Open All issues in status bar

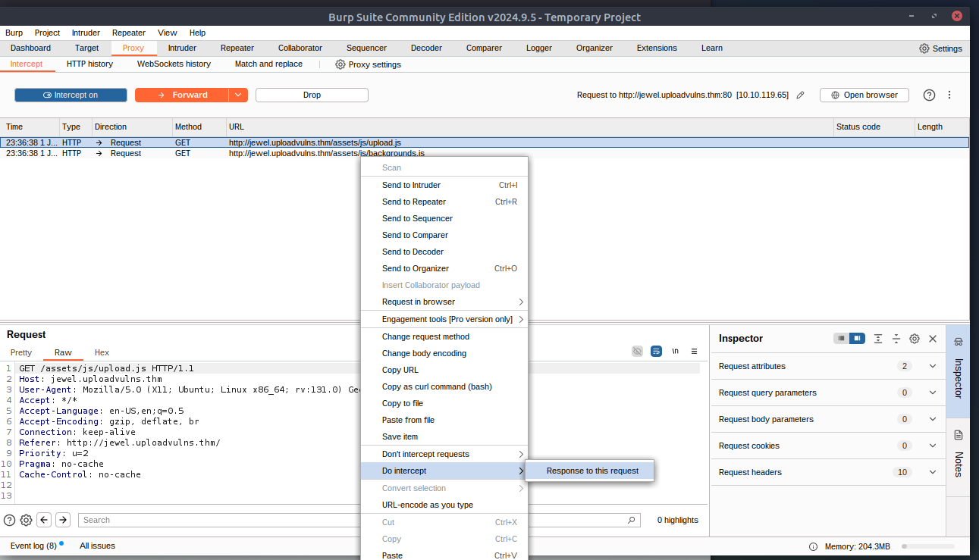(97, 546)
